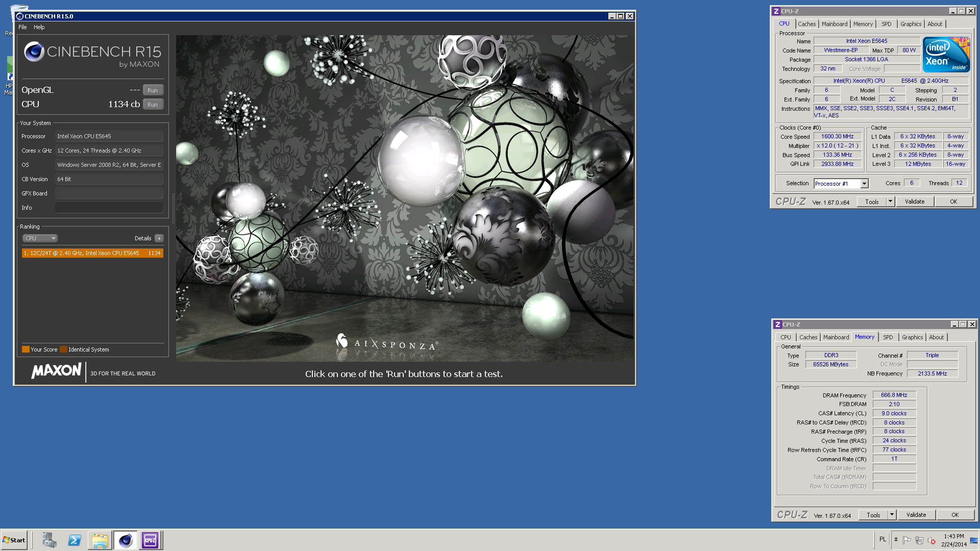Switch to SPD tab in bottom CPU-Z

[x=888, y=337]
